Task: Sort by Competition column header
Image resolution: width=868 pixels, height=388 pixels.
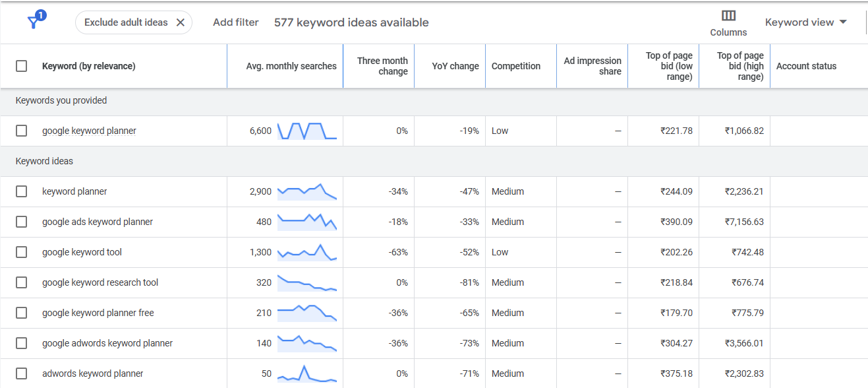Action: point(516,66)
